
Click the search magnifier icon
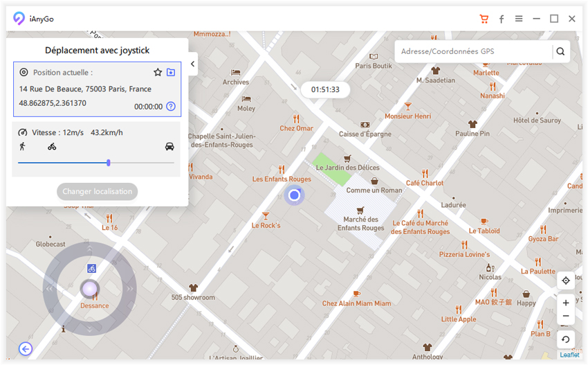[x=560, y=51]
